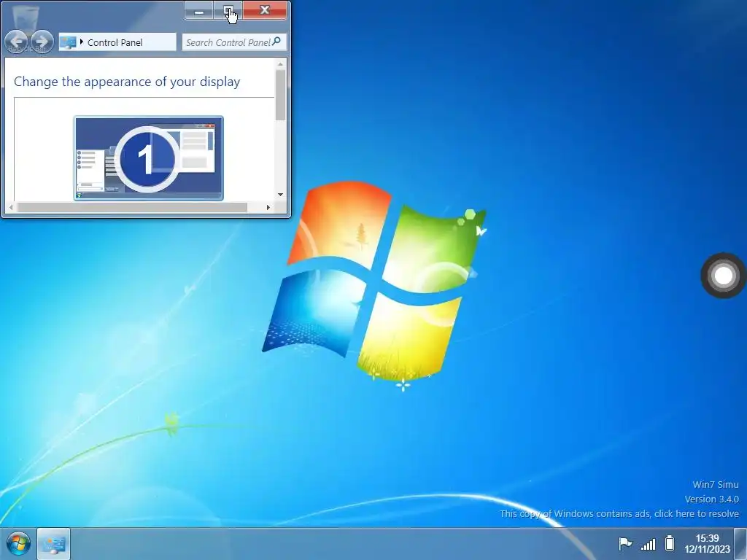This screenshot has height=560, width=747.
Task: Click the horizontal scrollbar right arrow
Action: click(268, 207)
